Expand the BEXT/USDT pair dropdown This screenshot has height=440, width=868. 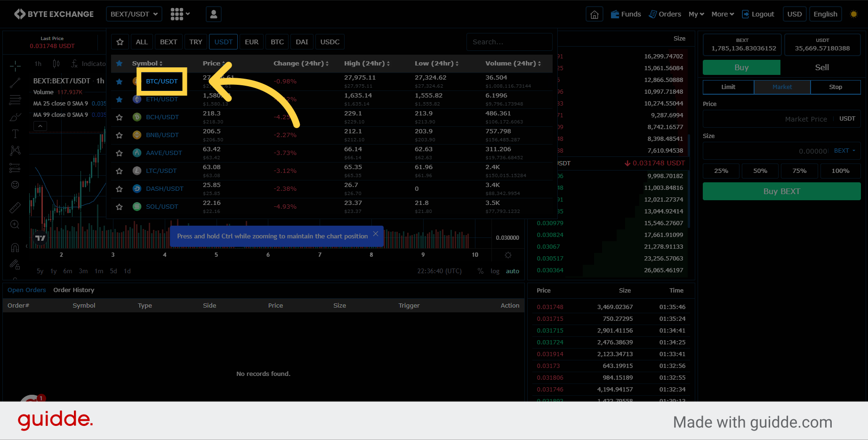point(134,14)
